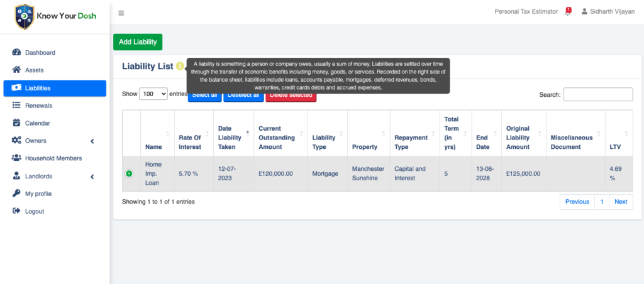Click the Personal Tax Estimator link

(x=526, y=11)
